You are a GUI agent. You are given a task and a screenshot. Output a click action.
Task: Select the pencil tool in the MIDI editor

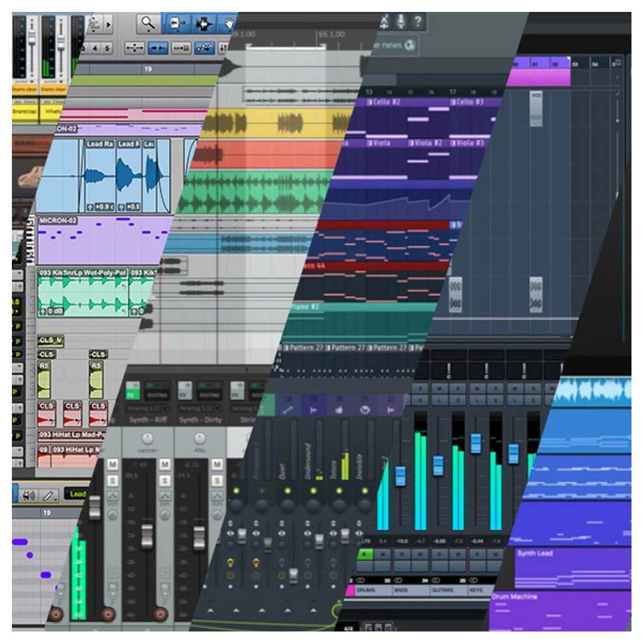[48, 496]
